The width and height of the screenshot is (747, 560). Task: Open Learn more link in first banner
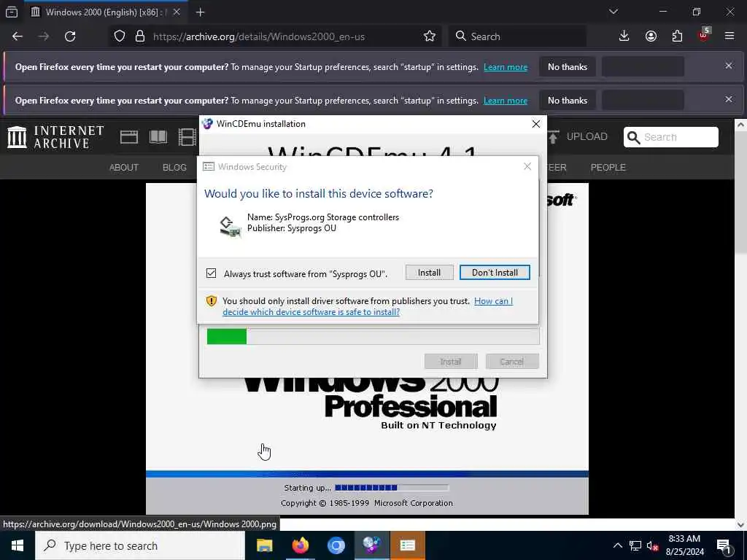tap(506, 67)
